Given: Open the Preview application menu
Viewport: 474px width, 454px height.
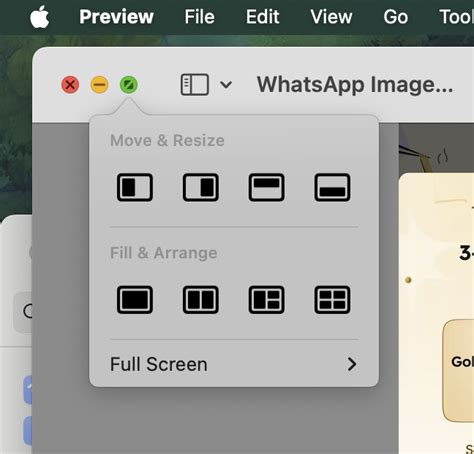Looking at the screenshot, I should [x=116, y=17].
